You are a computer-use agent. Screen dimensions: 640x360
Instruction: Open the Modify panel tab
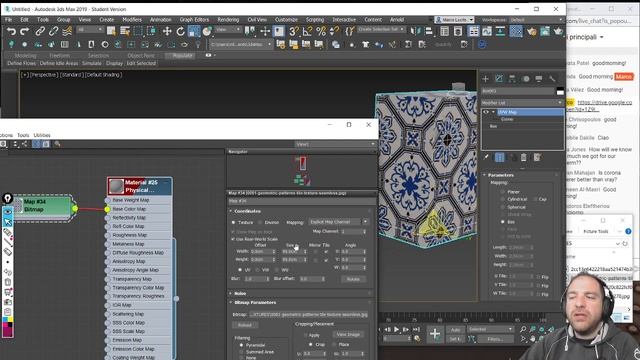coord(499,79)
